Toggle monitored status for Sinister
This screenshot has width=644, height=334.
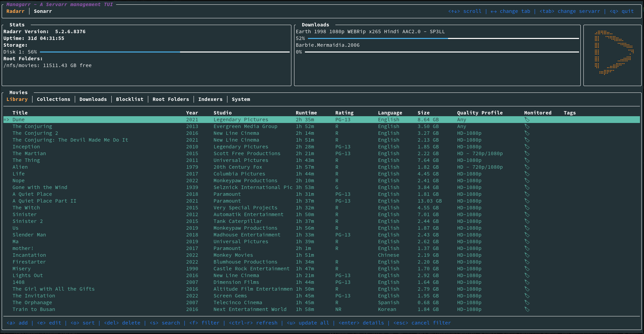click(527, 214)
